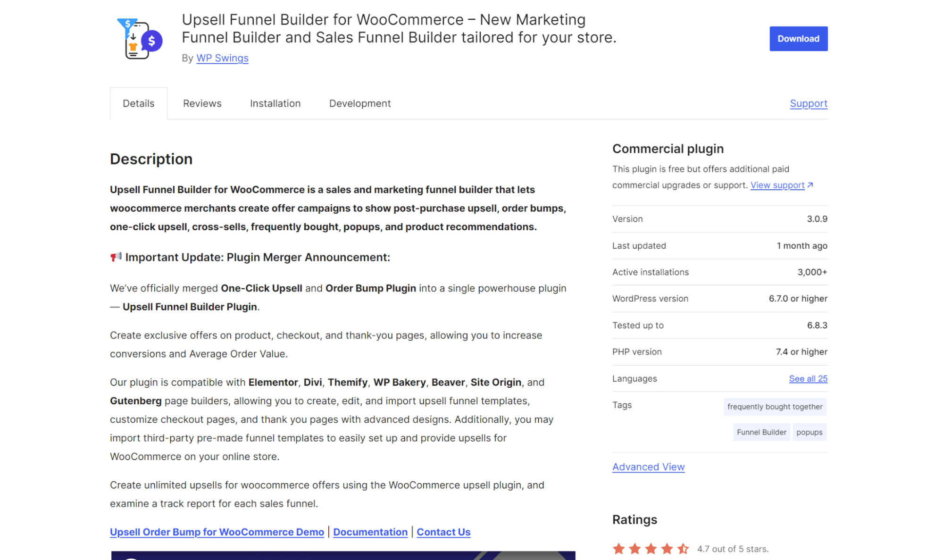Open the Upsell Order Bump for WooCommerce Demo
This screenshot has width=943, height=560.
pyautogui.click(x=217, y=532)
